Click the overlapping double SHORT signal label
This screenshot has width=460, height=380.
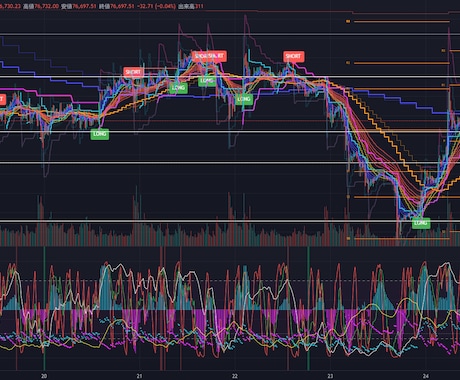[x=209, y=56]
